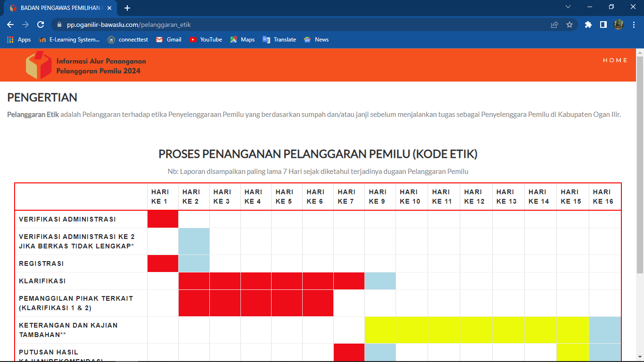Click HOME in the orange navigation bar
This screenshot has width=644, height=362.
pos(615,60)
